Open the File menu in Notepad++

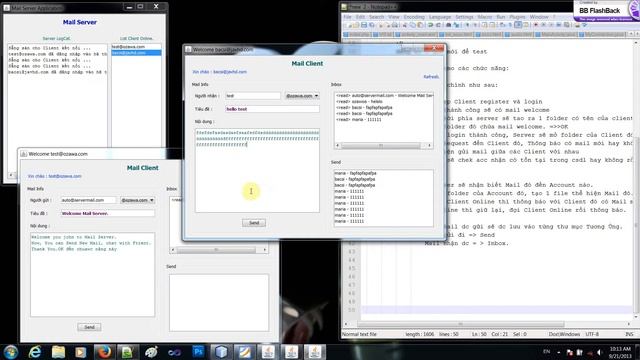click(x=347, y=17)
